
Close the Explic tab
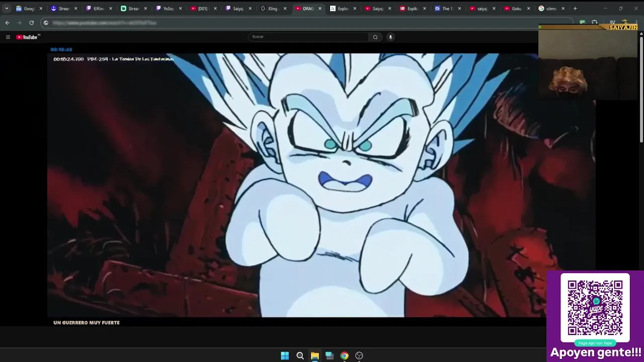(x=424, y=9)
